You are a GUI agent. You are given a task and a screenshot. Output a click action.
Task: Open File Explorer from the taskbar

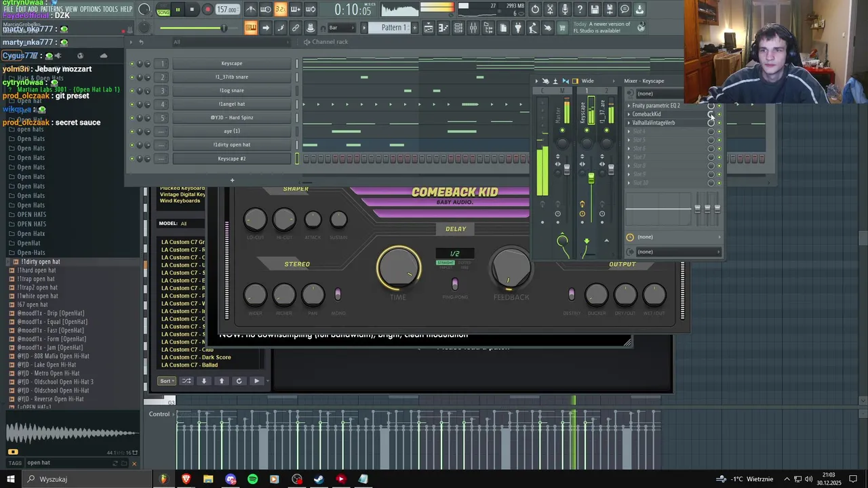pos(208,479)
